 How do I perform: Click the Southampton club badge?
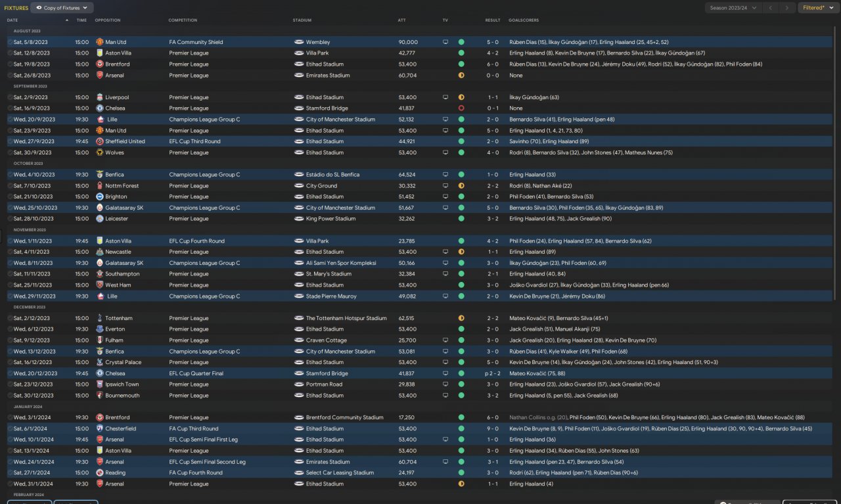(x=100, y=274)
